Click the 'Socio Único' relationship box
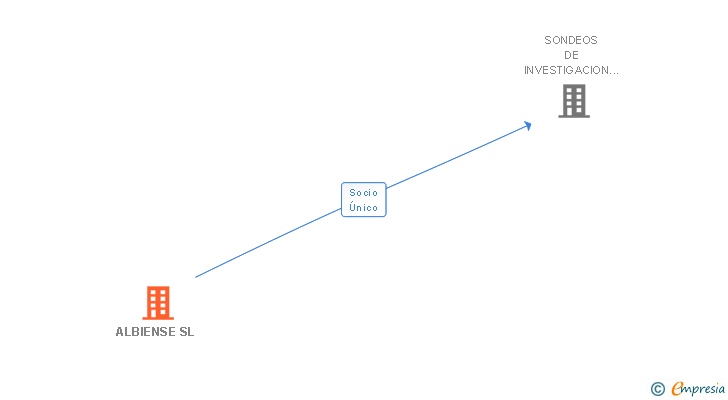Image resolution: width=728 pixels, height=400 pixels. point(364,200)
